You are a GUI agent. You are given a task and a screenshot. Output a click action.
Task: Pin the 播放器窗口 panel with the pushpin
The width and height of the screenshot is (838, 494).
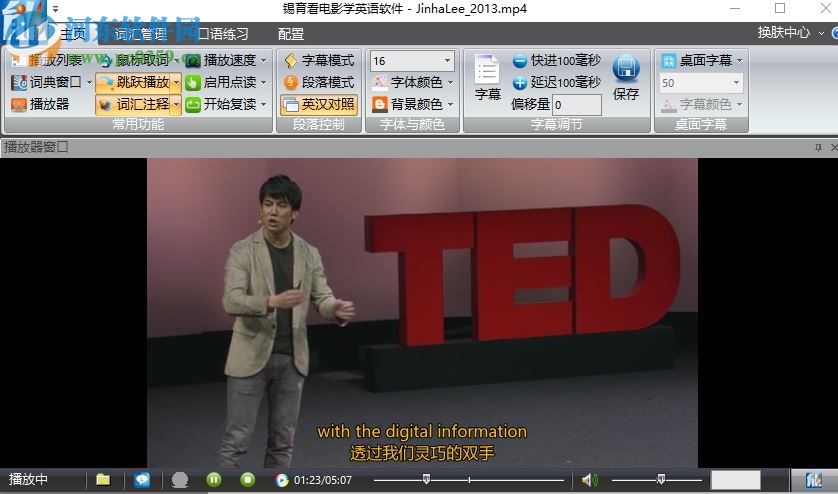coord(818,147)
